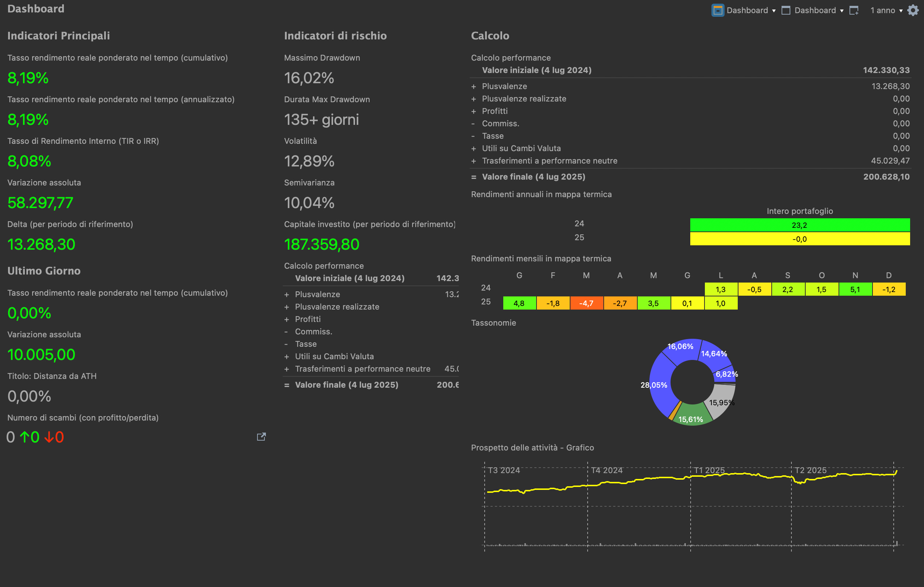Click the Valore finale row in Calcolo
Viewport: 924px width, 587px height.
point(533,177)
